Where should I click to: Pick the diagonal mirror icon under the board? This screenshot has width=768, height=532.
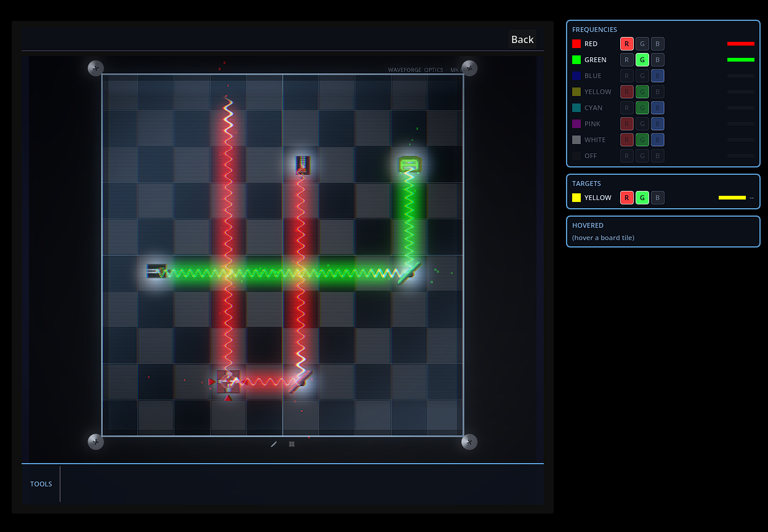(x=274, y=444)
